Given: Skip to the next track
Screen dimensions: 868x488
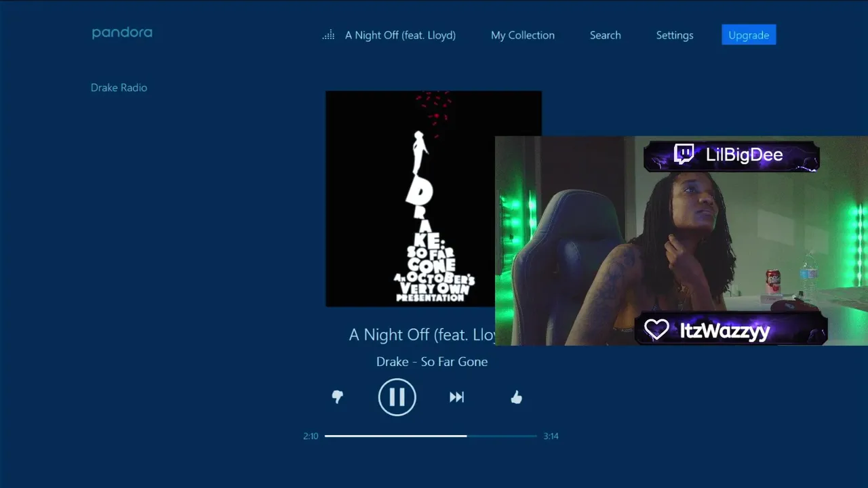Looking at the screenshot, I should (x=456, y=397).
